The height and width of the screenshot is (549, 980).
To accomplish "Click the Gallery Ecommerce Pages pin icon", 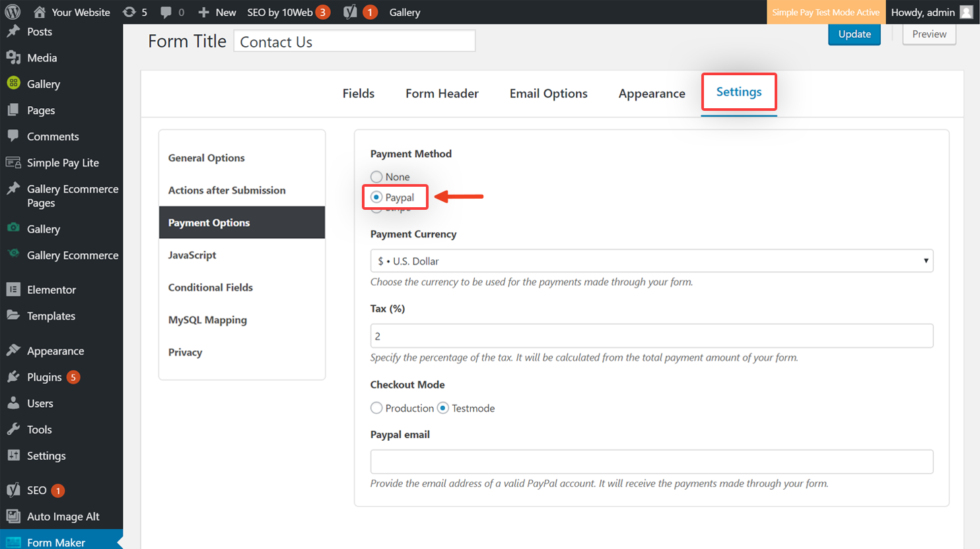I will (13, 189).
